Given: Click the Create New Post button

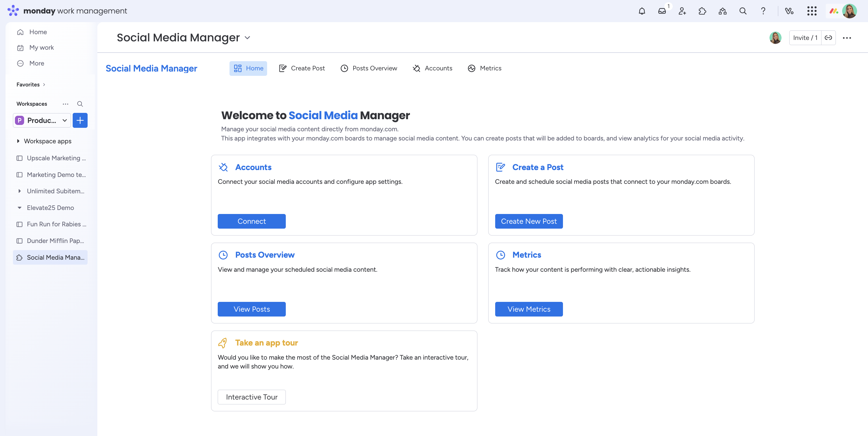Looking at the screenshot, I should click(529, 221).
